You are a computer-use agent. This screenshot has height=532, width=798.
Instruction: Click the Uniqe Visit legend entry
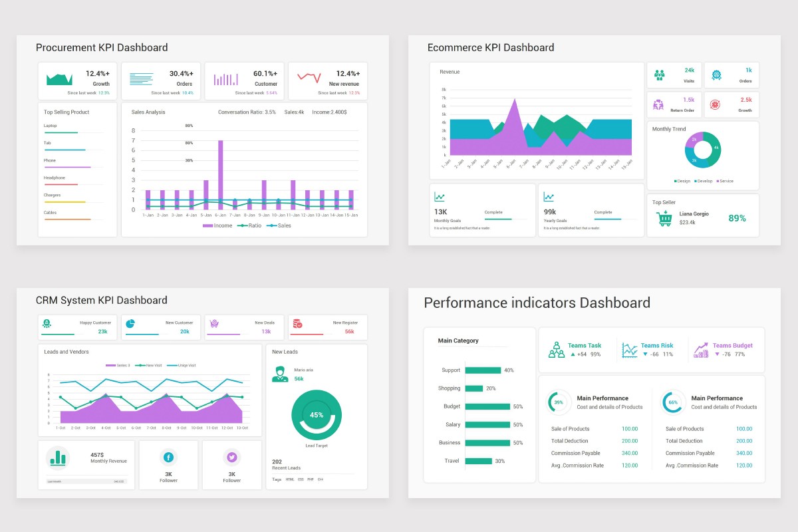(180, 365)
